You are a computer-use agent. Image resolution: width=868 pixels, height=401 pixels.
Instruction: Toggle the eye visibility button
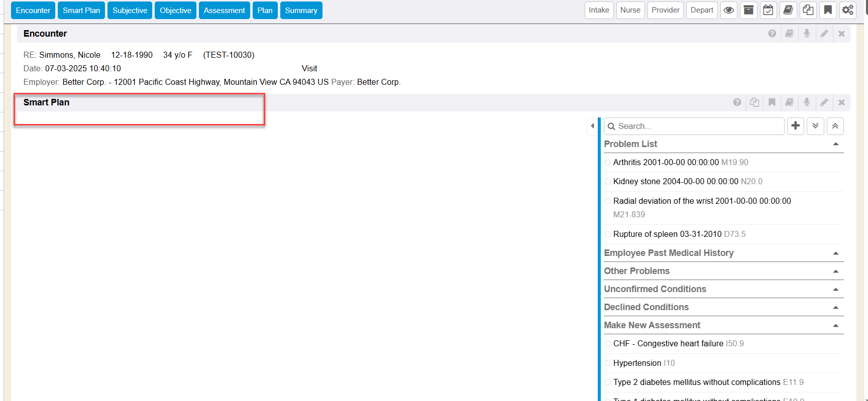(728, 10)
